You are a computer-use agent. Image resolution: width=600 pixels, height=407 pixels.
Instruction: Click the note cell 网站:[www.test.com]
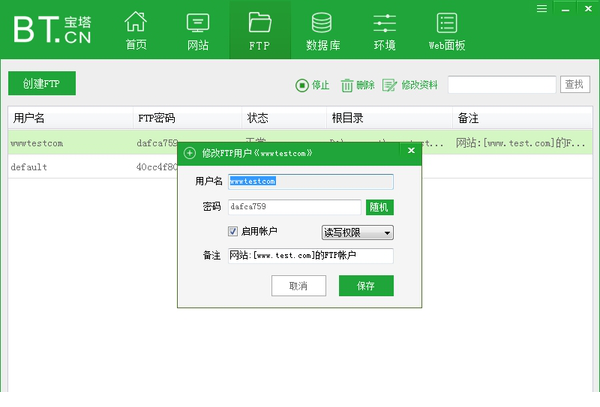point(520,143)
